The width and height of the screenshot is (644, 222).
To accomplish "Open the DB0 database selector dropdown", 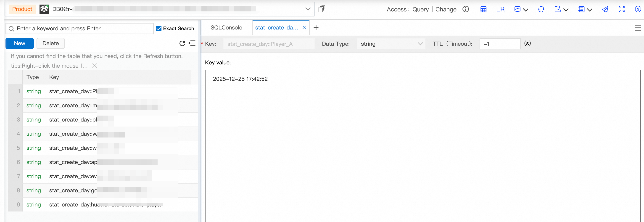I will (x=308, y=9).
